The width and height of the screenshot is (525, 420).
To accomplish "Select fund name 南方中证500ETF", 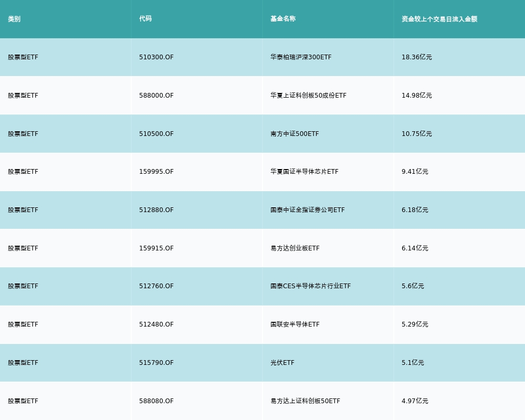I will tap(295, 134).
